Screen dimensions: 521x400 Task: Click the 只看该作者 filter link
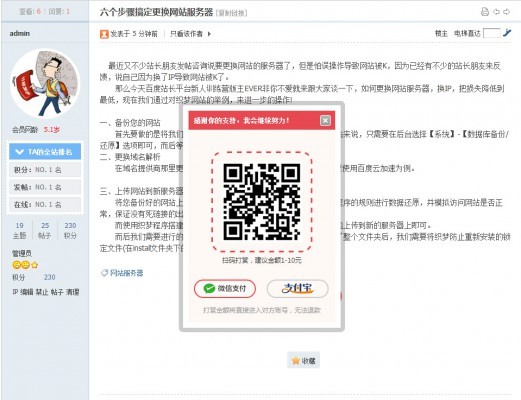pyautogui.click(x=186, y=34)
